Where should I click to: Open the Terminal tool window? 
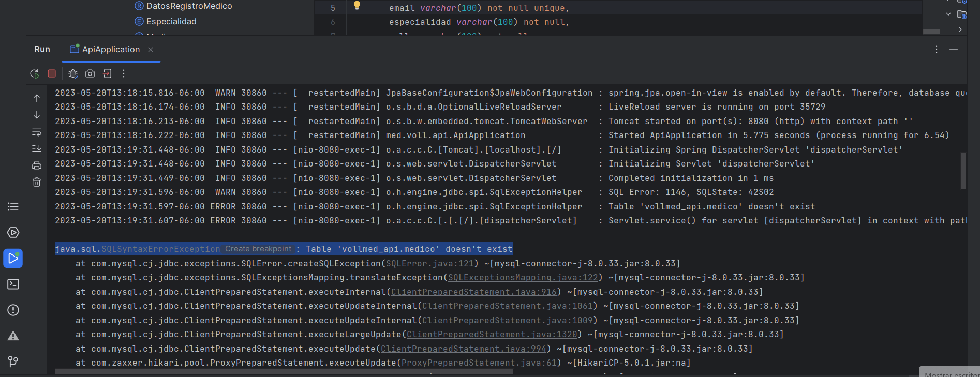13,284
